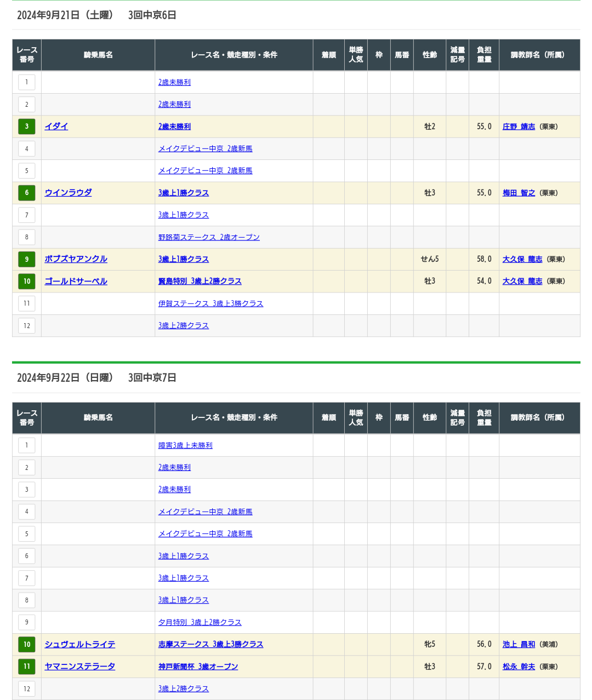Open race 2 2歳未勝利 on September 21
Viewport: 592px width, 700px height.
click(174, 104)
